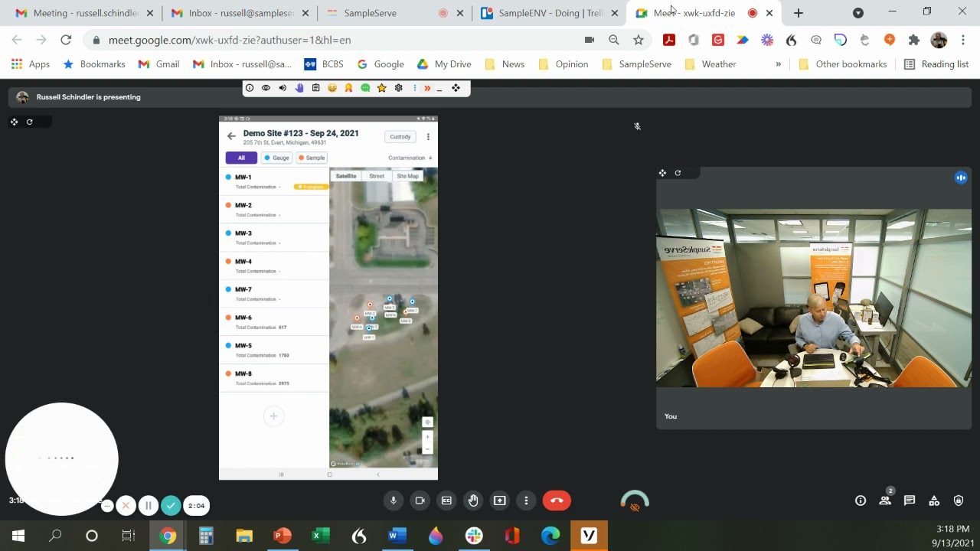Expand extension toolbar with orange double chevron
This screenshot has height=551, width=980.
pyautogui.click(x=427, y=88)
